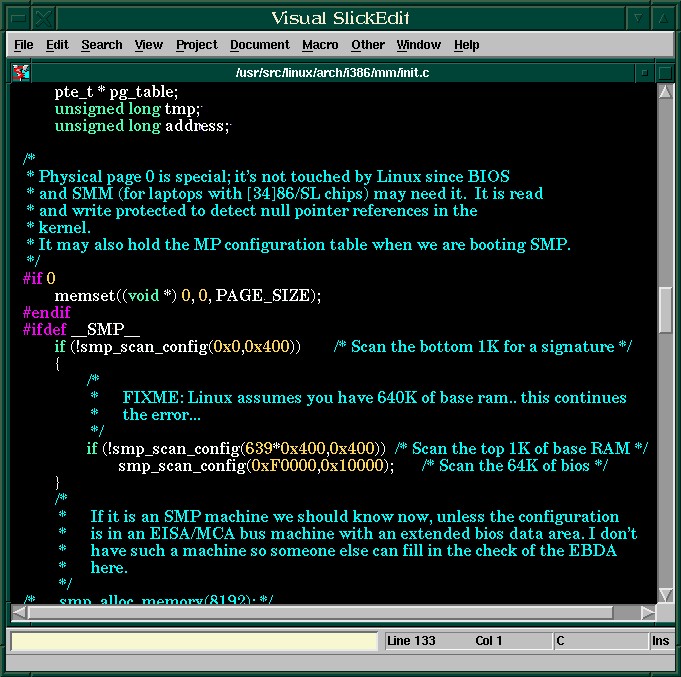Viewport: 681px width, 677px height.
Task: Open the Document menu
Action: pos(260,45)
